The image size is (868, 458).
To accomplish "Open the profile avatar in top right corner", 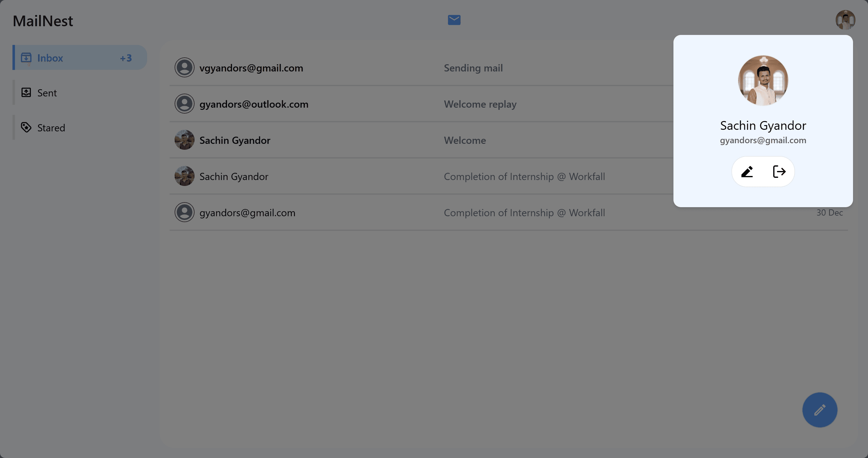I will [845, 20].
